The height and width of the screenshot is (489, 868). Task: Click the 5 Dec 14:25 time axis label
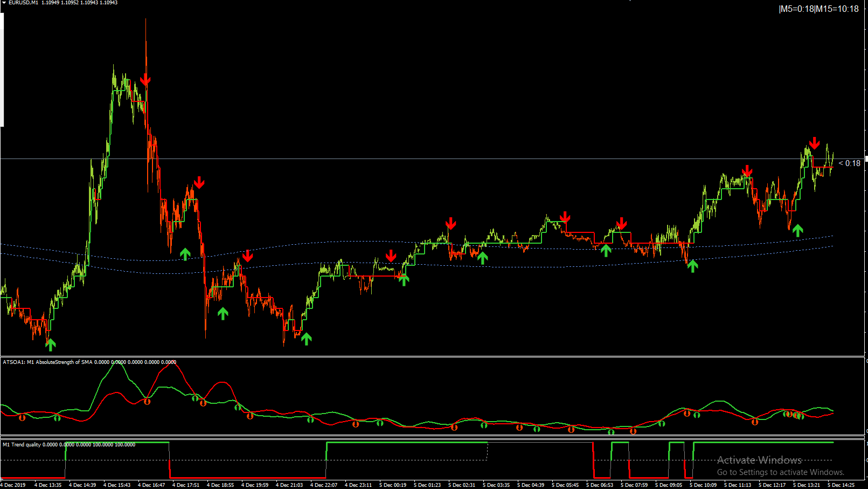(x=841, y=485)
